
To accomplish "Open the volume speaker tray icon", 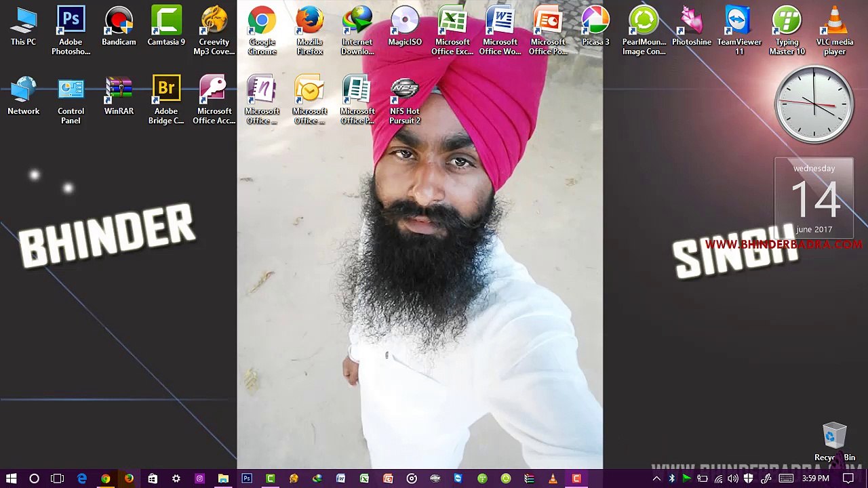I will [733, 479].
